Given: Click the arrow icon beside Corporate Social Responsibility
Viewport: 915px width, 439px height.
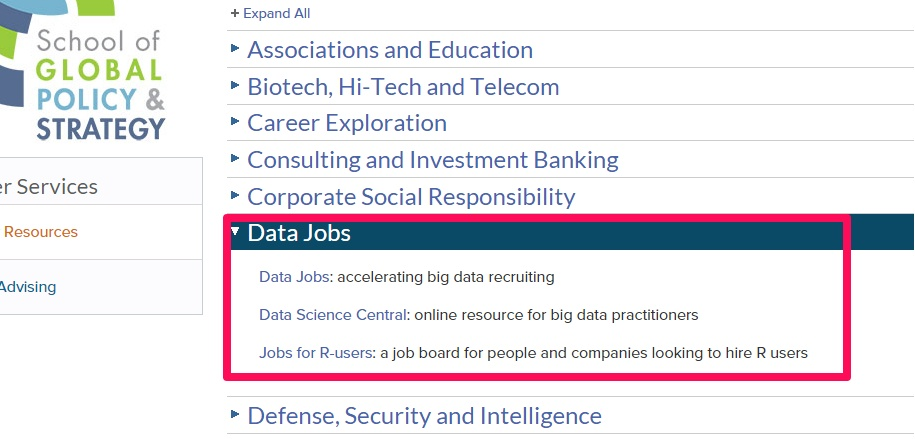Looking at the screenshot, I should click(235, 195).
